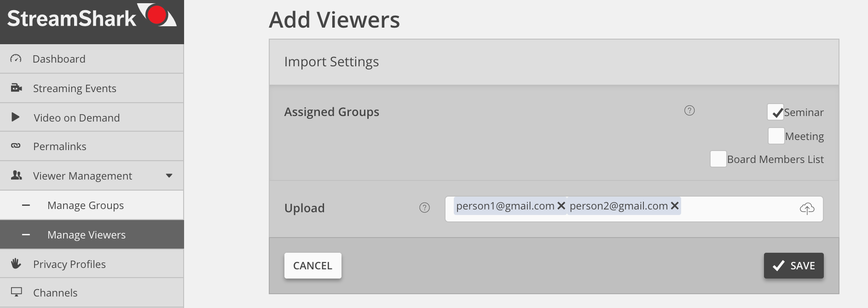Click the Video on Demand play icon
This screenshot has width=868, height=308.
pos(15,117)
